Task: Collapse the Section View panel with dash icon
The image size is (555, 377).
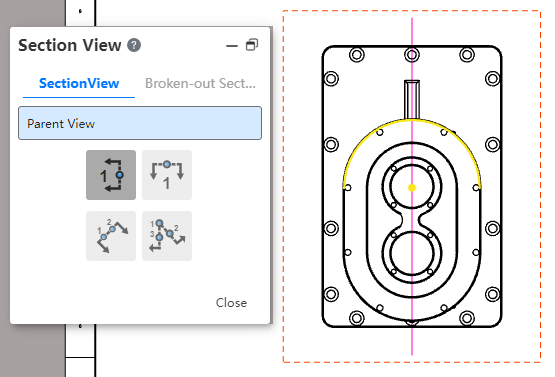Action: pyautogui.click(x=232, y=46)
